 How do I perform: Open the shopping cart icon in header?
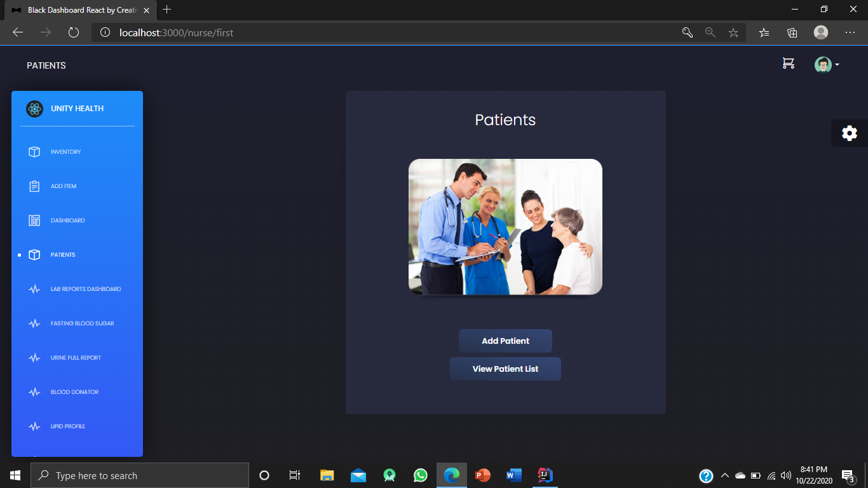click(788, 63)
